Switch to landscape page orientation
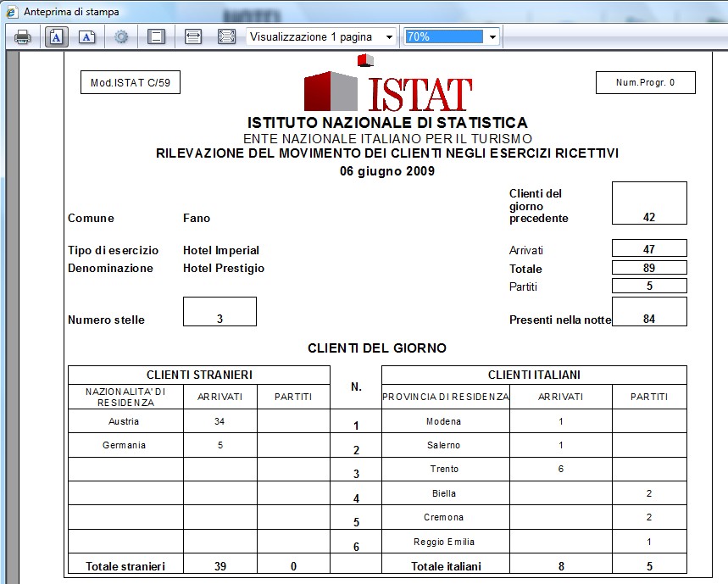Screen dimensions: 728x584 (86, 36)
